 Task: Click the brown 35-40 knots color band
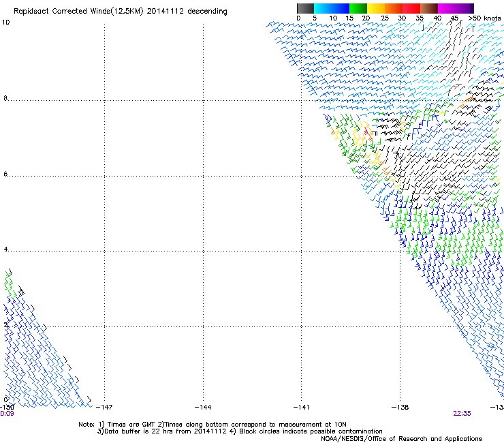(x=429, y=8)
